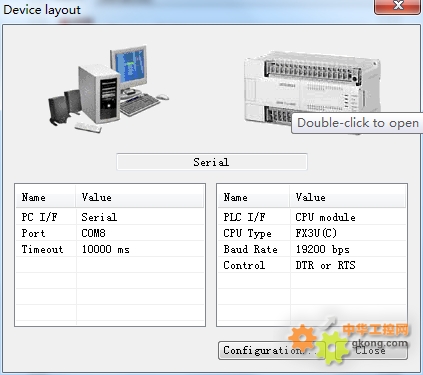
Task: Select the CPU module value
Action: pos(325,217)
